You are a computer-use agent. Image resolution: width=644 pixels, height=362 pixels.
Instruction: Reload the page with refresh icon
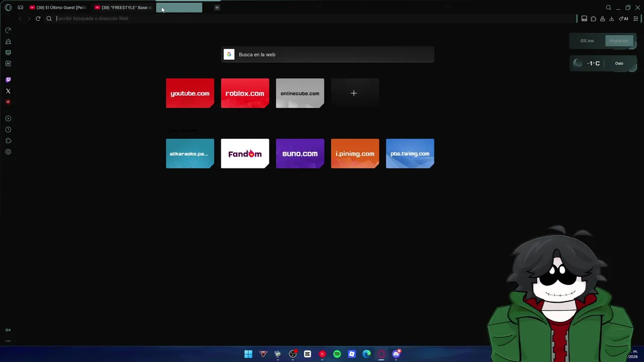click(38, 19)
